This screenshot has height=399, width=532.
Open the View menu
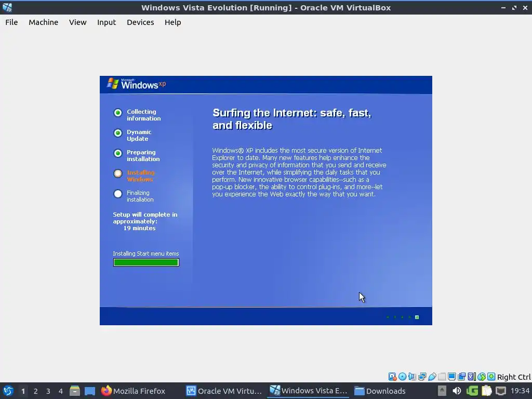coord(78,22)
